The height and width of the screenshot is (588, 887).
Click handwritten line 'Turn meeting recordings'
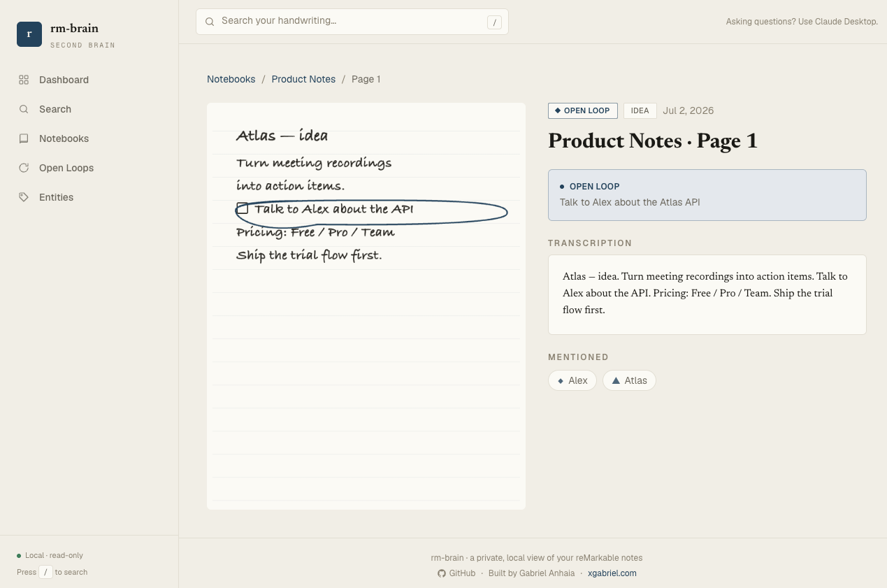tap(314, 163)
